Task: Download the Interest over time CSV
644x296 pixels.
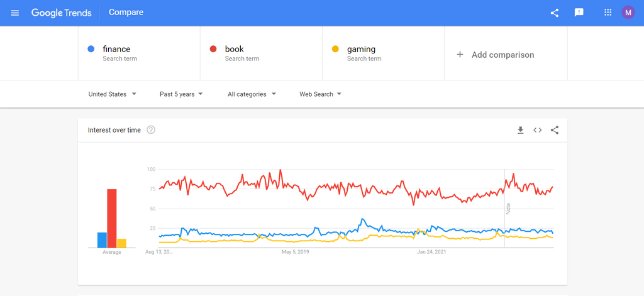Action: [x=520, y=130]
